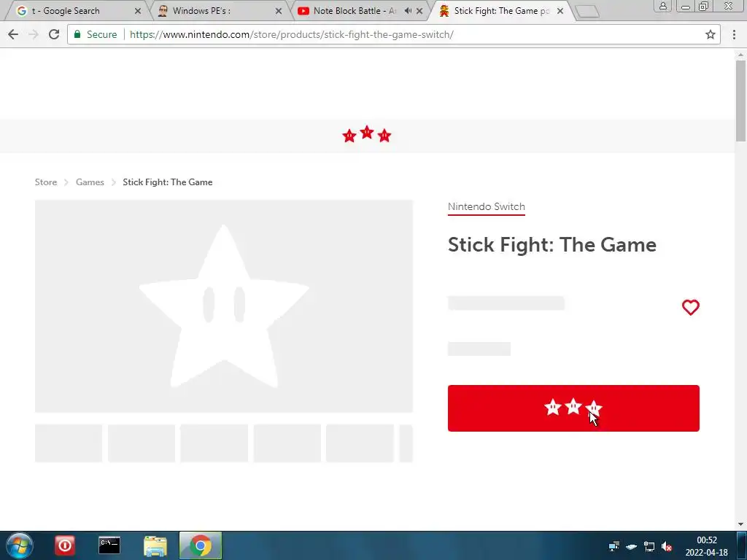Screen dimensions: 747x560
Task: Close the Windows PE's tab
Action: [279, 11]
